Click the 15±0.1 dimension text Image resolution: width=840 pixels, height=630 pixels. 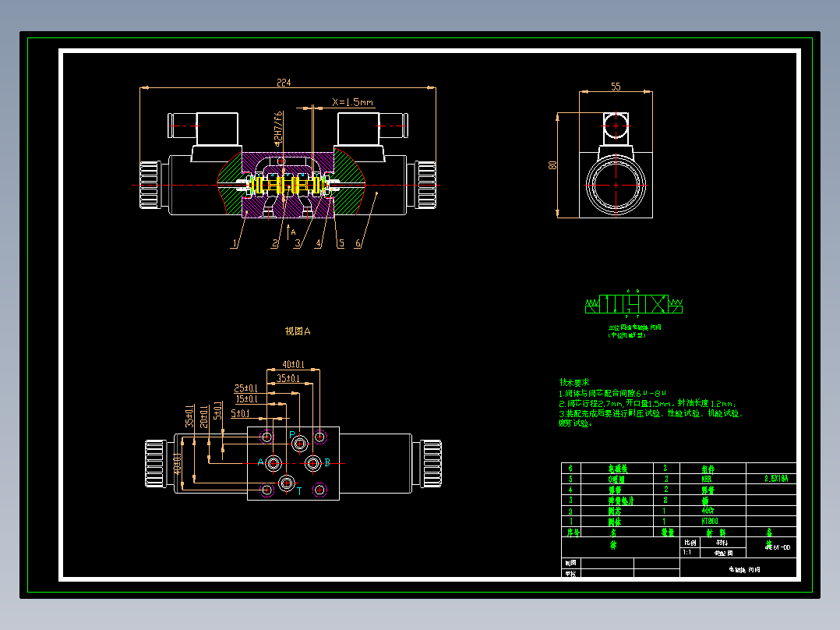point(246,399)
